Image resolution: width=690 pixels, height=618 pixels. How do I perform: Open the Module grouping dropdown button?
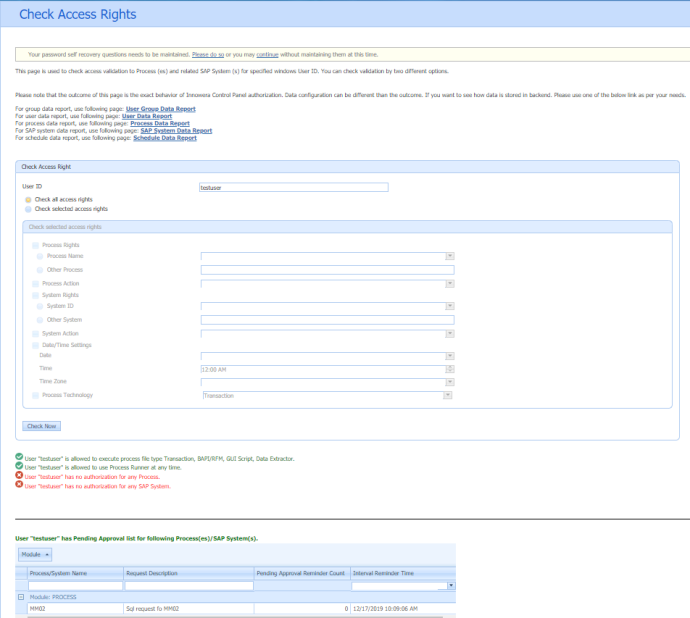coord(35,555)
